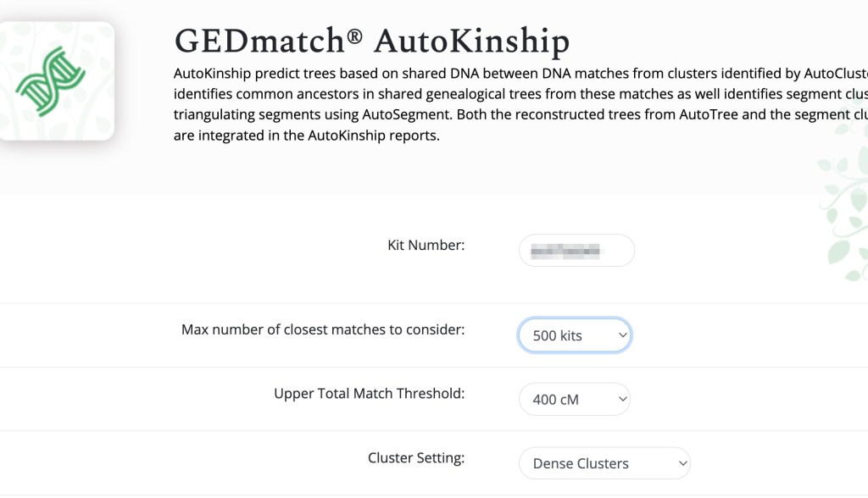Click the arrow on Dense Clusters selector
Viewport: 868px width, 498px height.
point(682,463)
